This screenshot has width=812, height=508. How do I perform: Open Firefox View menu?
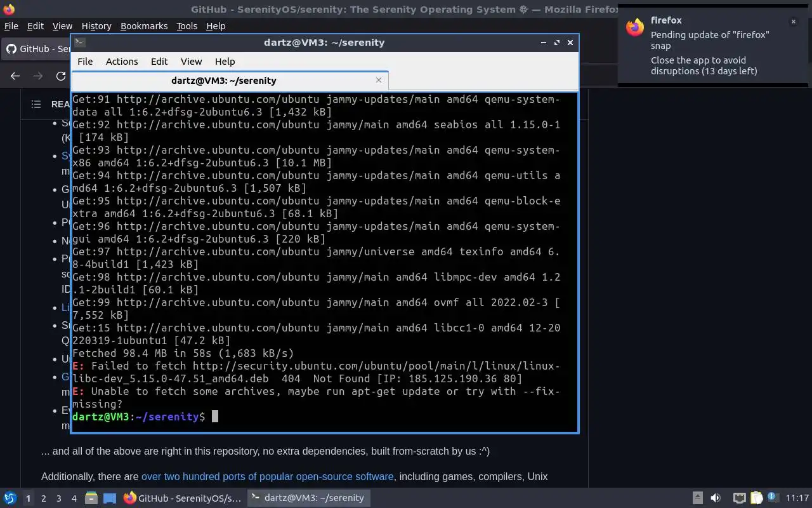click(62, 26)
